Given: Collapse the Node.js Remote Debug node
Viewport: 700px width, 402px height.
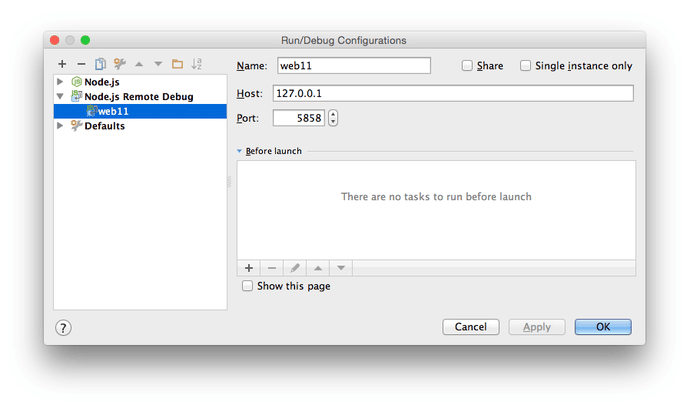Looking at the screenshot, I should [x=60, y=96].
